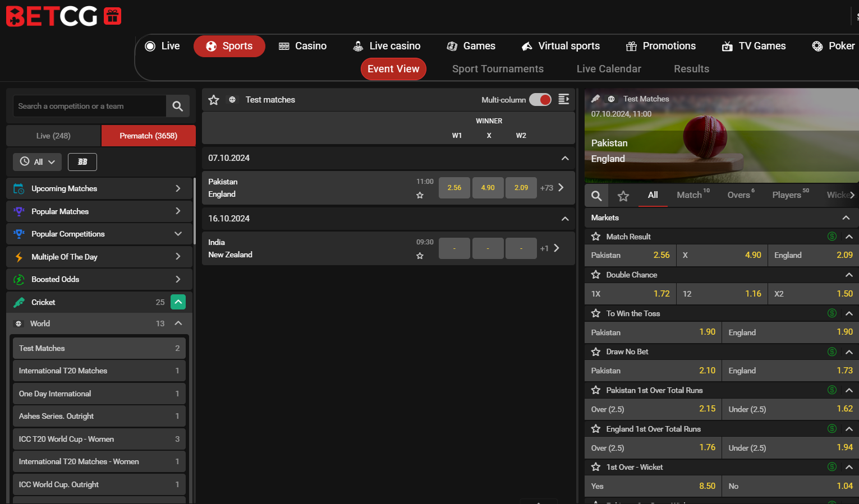The height and width of the screenshot is (504, 859).
Task: Collapse the Markets header
Action: (846, 218)
